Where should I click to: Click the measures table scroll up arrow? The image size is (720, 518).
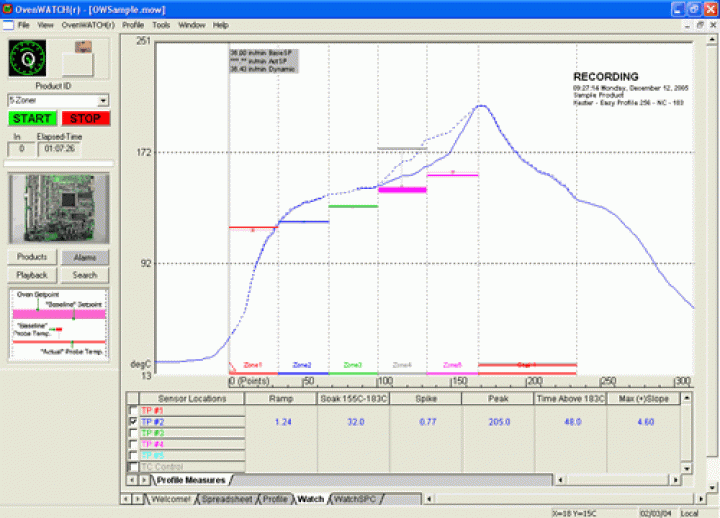pos(686,398)
